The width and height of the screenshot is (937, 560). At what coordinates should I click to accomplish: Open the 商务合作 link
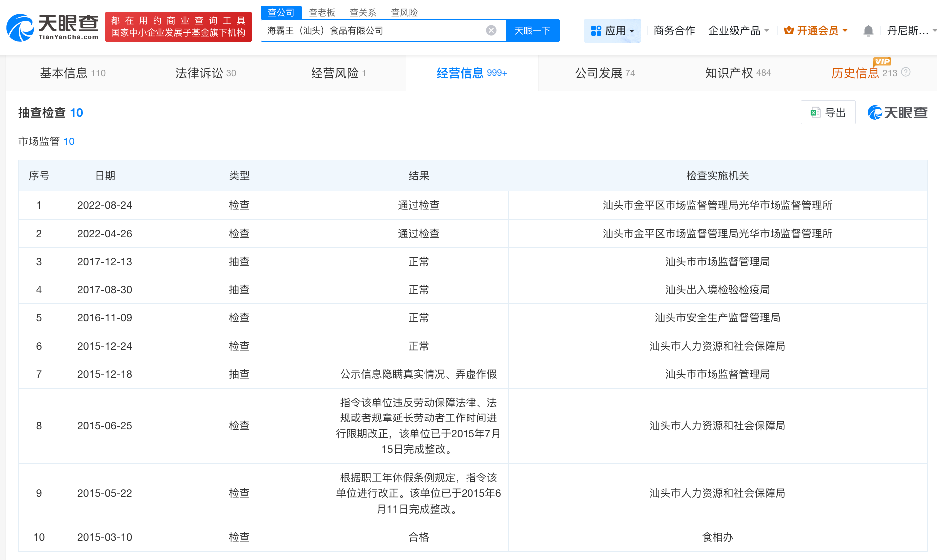pos(674,31)
